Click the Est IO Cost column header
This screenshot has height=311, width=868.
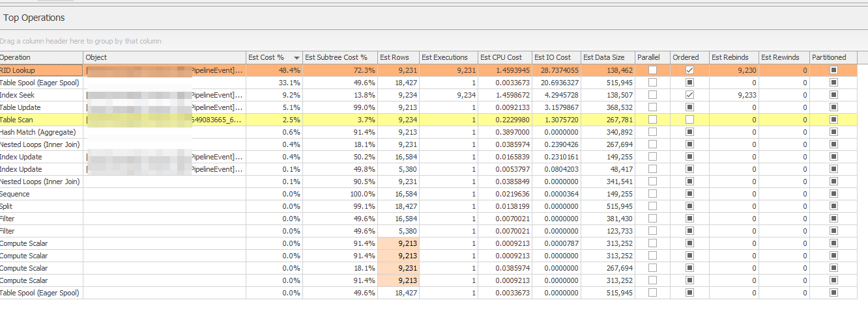[x=556, y=57]
